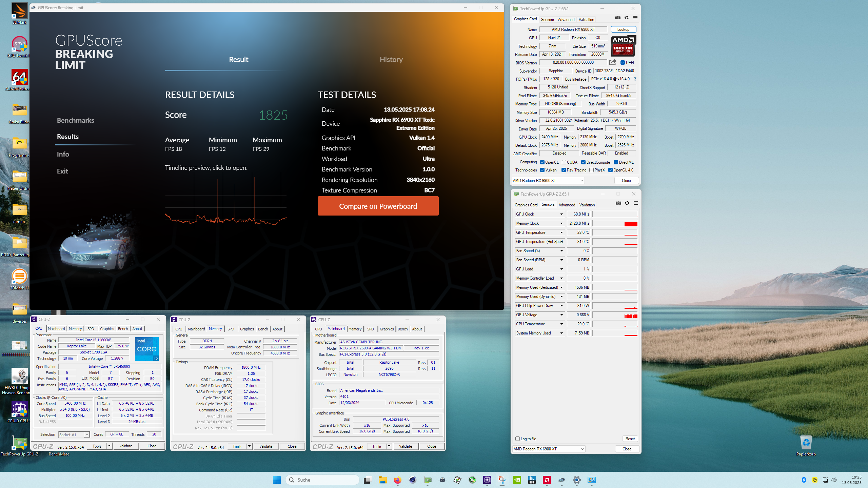Click camera icon in GPU-Z Sensors window
The width and height of the screenshot is (868, 488).
pyautogui.click(x=618, y=203)
